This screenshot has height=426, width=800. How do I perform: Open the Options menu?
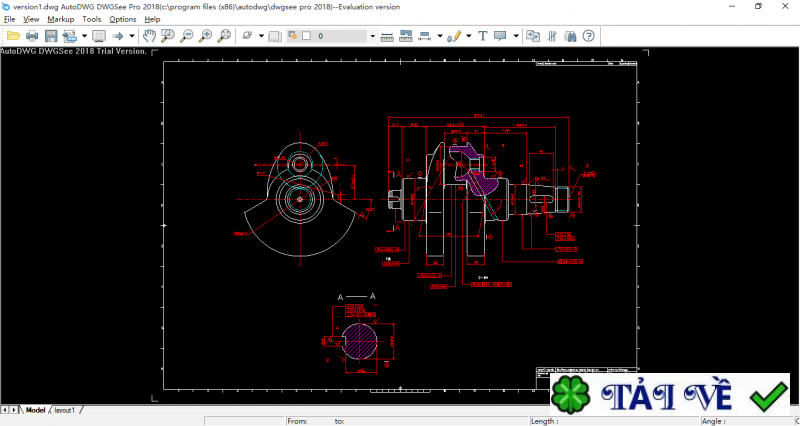tap(123, 19)
